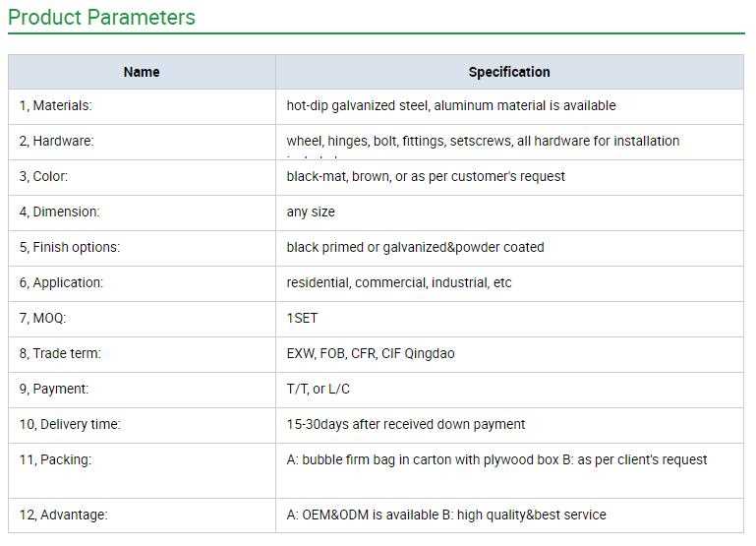Click the 15-30days delivery time text
This screenshot has width=756, height=546.
pyautogui.click(x=405, y=425)
